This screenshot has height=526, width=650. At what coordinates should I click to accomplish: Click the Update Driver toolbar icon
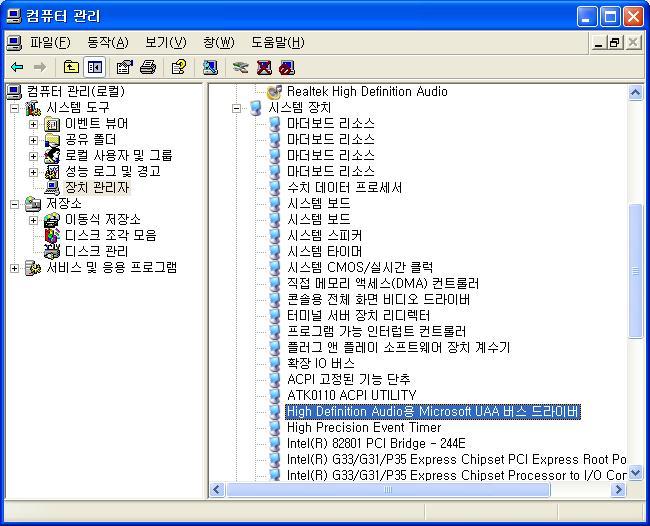240,67
